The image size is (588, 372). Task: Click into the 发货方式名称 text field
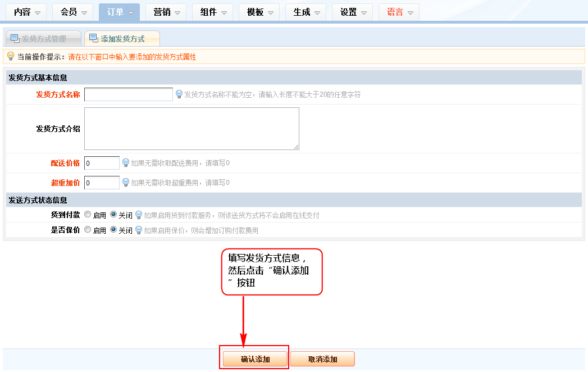pyautogui.click(x=129, y=94)
